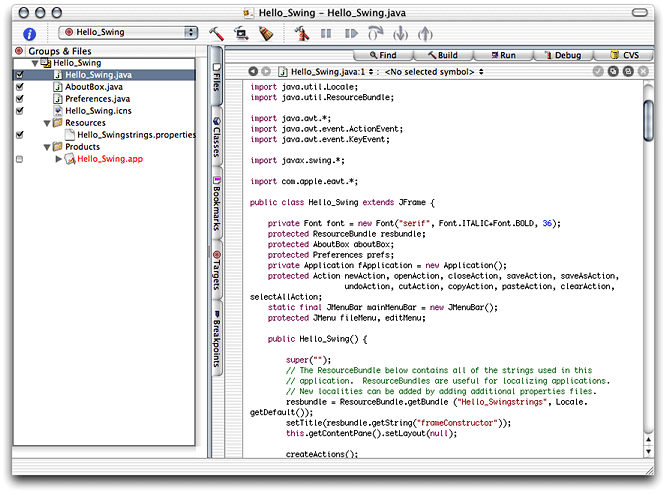667x495 pixels.
Task: Click the Continue debugger toolbar icon
Action: pos(351,33)
